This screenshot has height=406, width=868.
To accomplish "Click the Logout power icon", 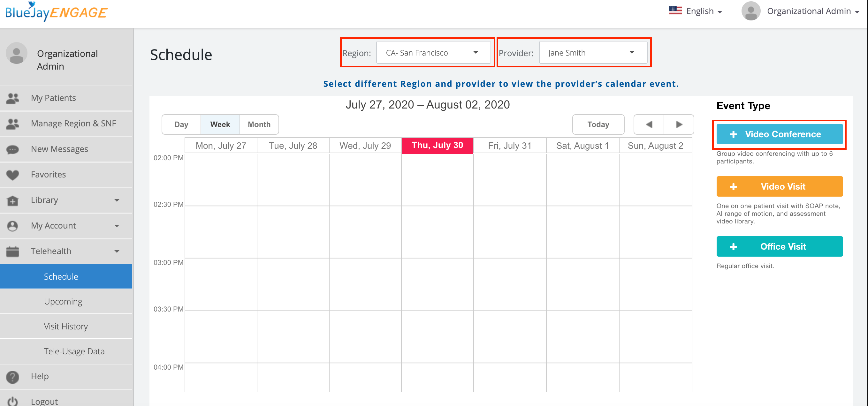I will 13,401.
